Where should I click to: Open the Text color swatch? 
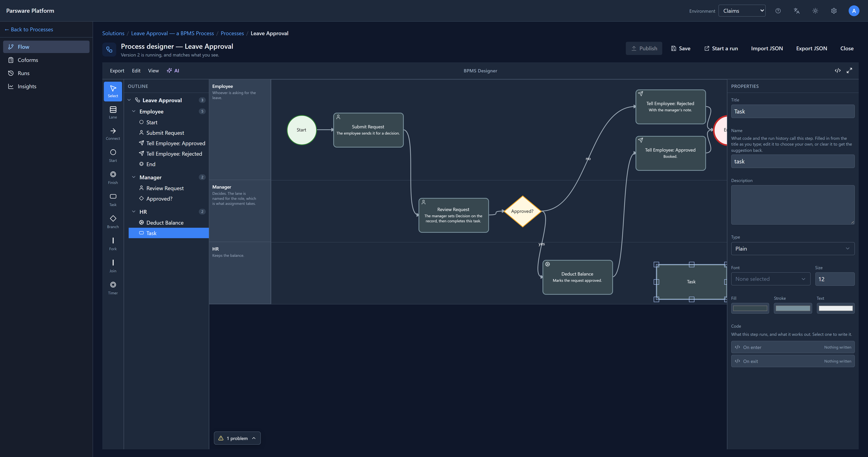pyautogui.click(x=835, y=308)
